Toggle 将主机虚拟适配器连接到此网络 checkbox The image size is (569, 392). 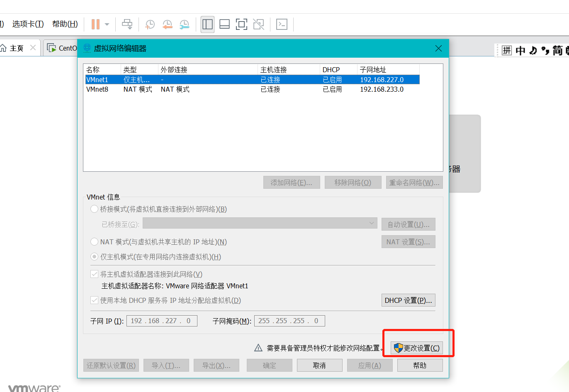(94, 274)
